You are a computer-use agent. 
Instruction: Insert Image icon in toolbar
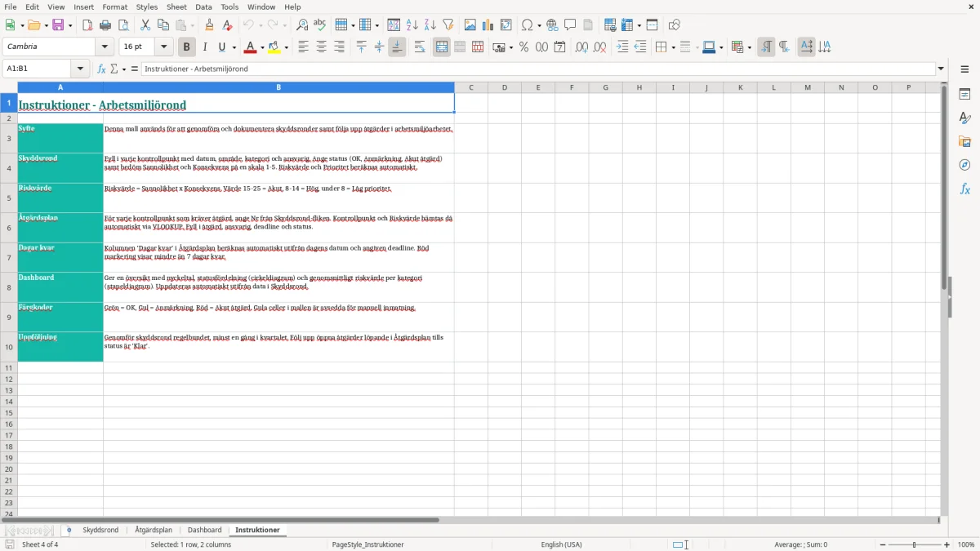[470, 25]
